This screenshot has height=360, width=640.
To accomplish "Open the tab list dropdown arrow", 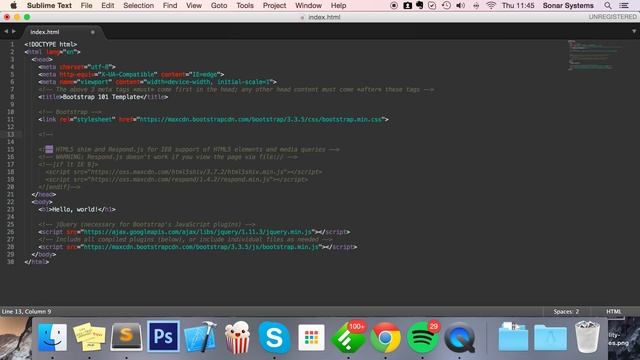I will tap(634, 31).
